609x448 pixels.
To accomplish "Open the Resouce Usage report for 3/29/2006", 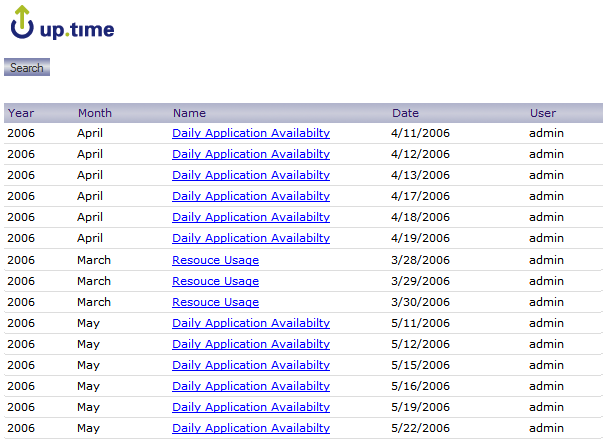I will click(x=216, y=281).
